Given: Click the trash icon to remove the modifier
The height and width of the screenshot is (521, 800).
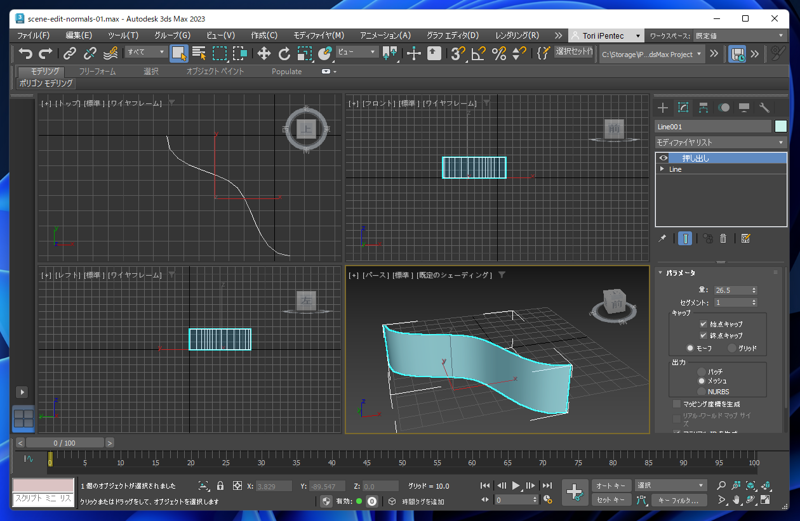Looking at the screenshot, I should (x=723, y=239).
